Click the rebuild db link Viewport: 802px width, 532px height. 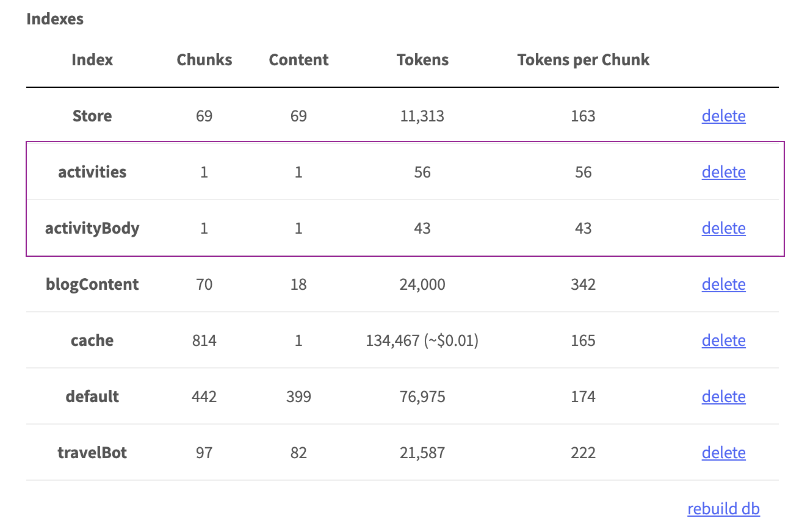(x=723, y=509)
